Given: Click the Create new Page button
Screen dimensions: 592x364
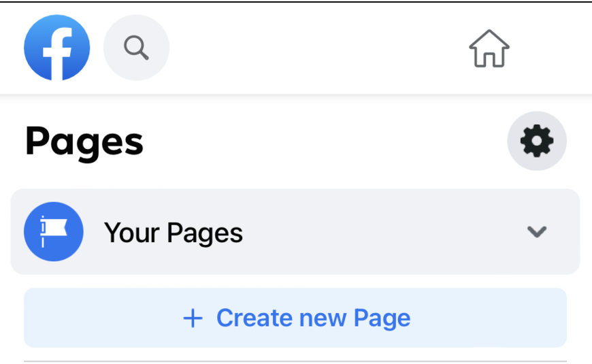Looking at the screenshot, I should click(295, 318).
